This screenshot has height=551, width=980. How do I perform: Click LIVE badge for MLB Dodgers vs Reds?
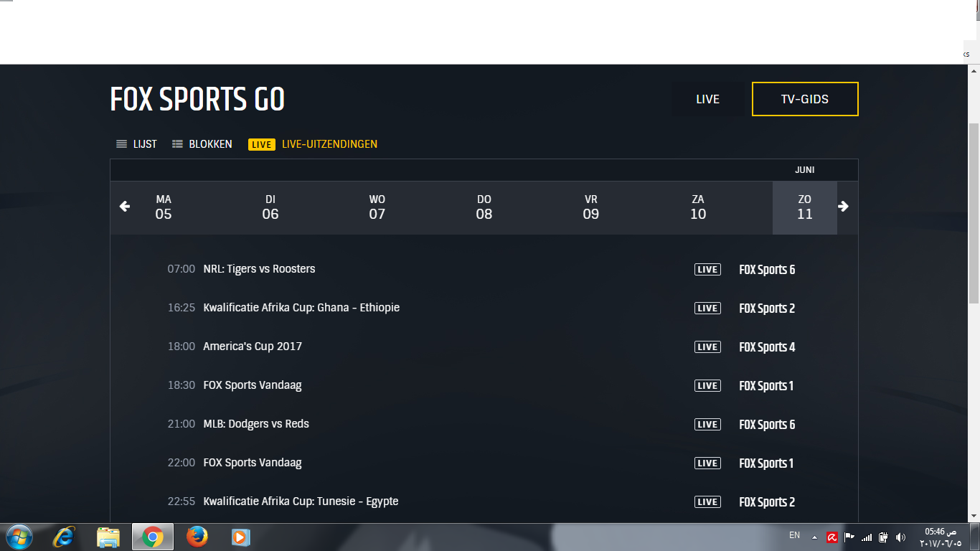(707, 425)
